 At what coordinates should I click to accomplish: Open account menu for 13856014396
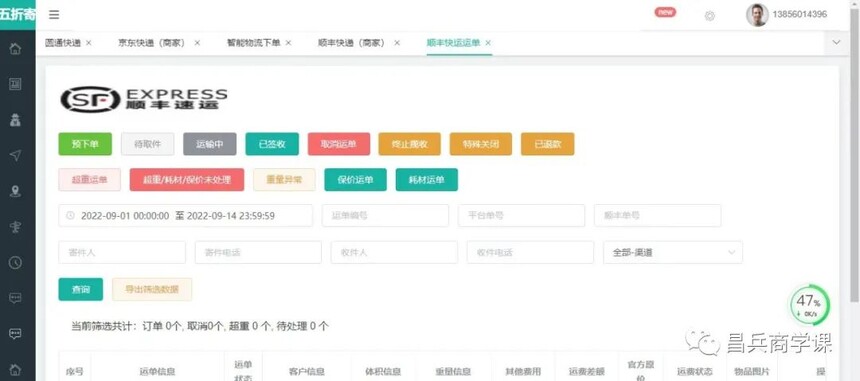click(799, 15)
